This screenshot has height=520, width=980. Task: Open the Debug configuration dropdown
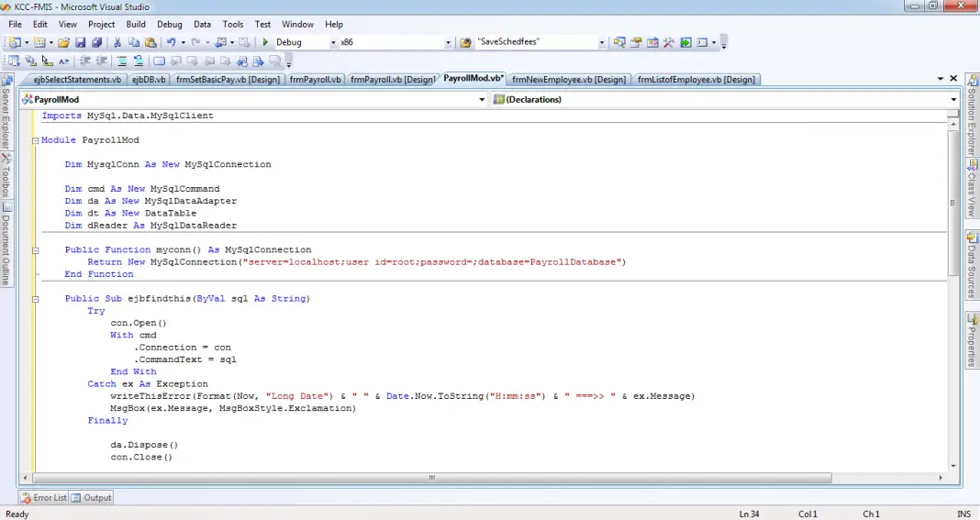point(332,42)
